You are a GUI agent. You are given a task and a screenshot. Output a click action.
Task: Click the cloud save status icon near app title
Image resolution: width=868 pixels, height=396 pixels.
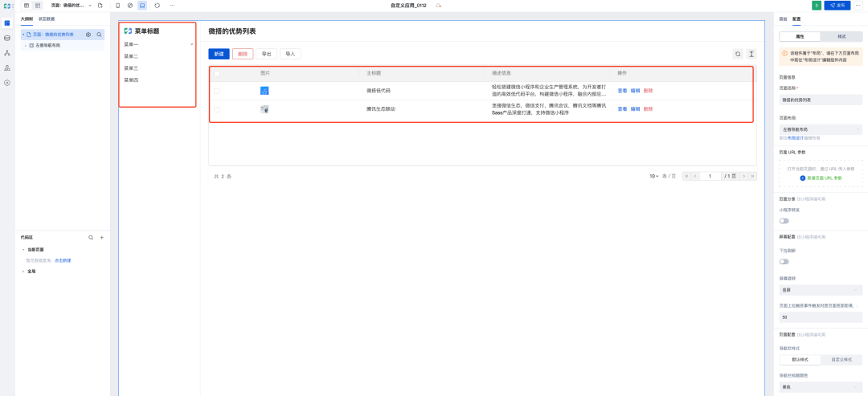click(x=439, y=5)
